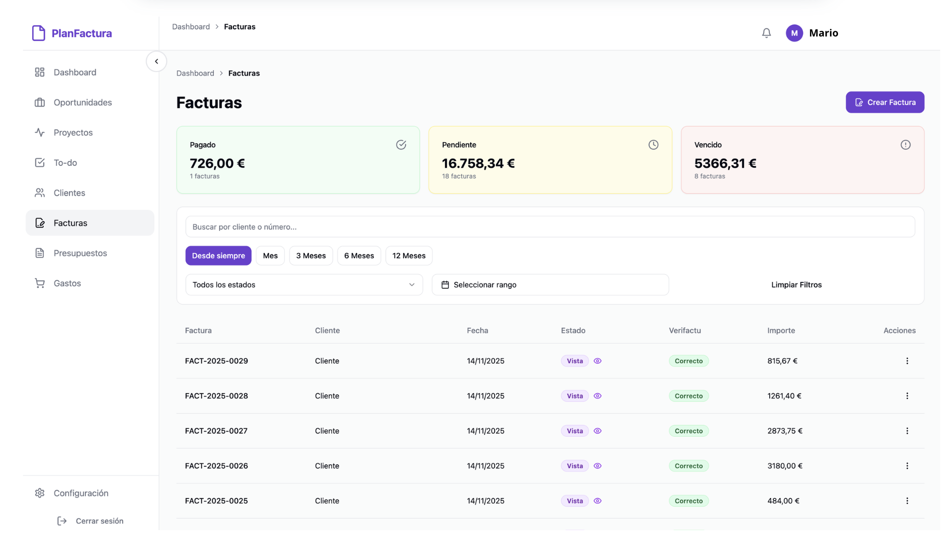
Task: Open the notifications bell icon
Action: pyautogui.click(x=766, y=33)
